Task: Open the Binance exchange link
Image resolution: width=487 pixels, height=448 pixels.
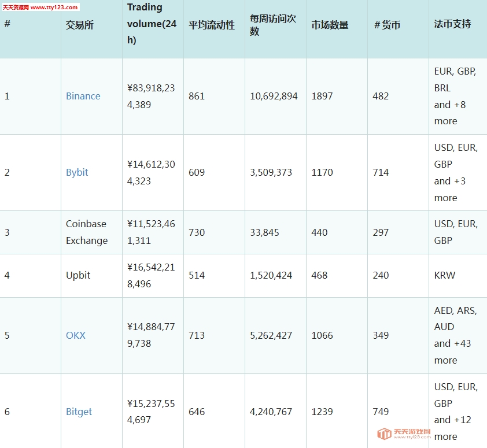Action: pos(83,96)
